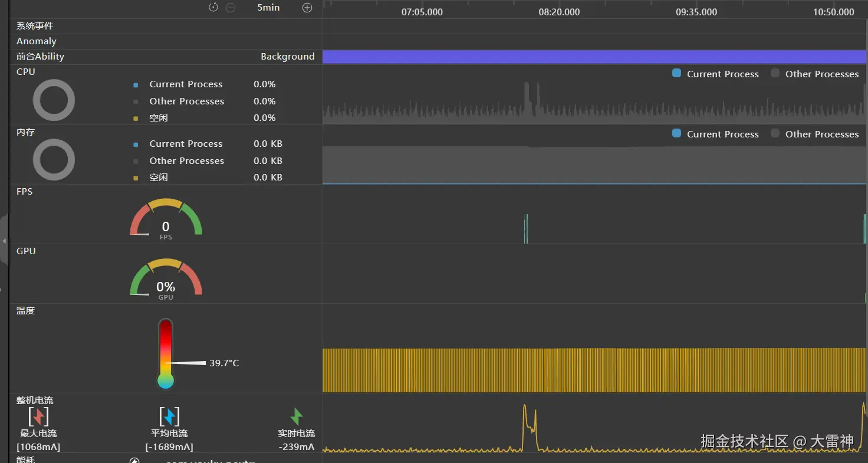Click the 内存 空闲 yellow legend square

pyautogui.click(x=136, y=178)
